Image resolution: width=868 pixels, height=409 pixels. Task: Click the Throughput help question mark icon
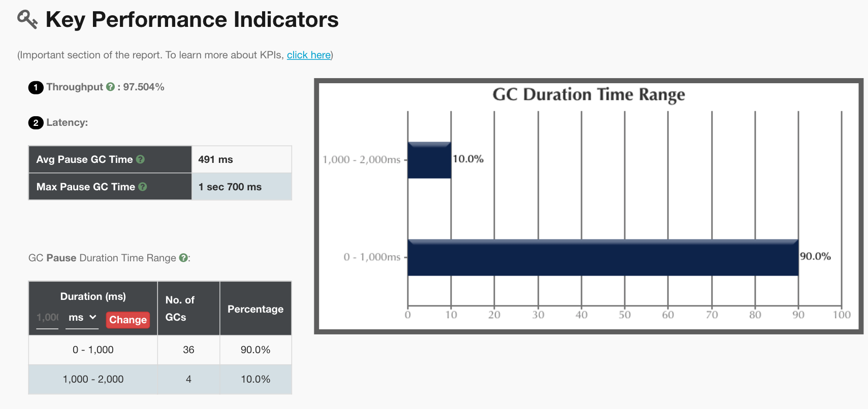point(110,87)
